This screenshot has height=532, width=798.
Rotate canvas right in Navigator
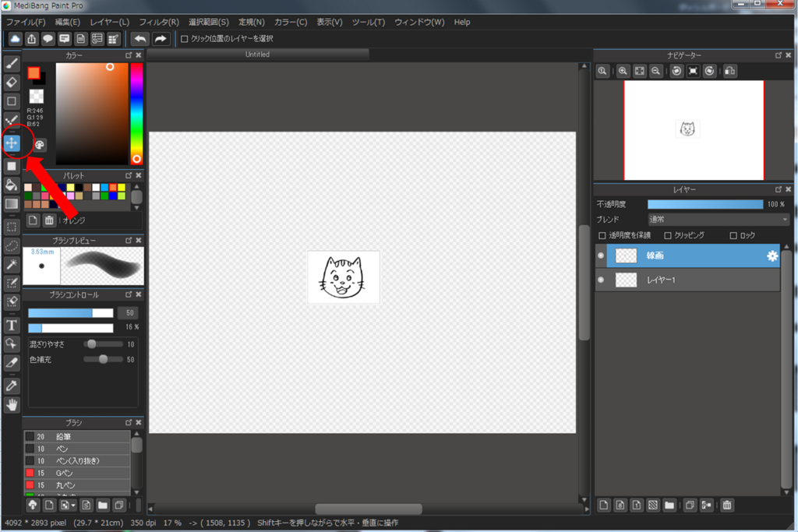coord(709,71)
